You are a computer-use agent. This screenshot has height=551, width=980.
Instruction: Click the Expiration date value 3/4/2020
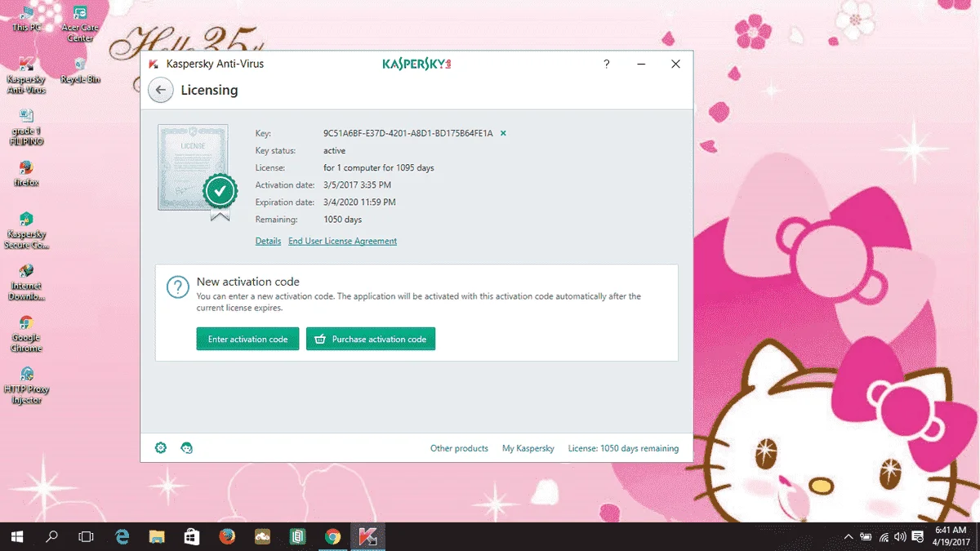coord(359,202)
